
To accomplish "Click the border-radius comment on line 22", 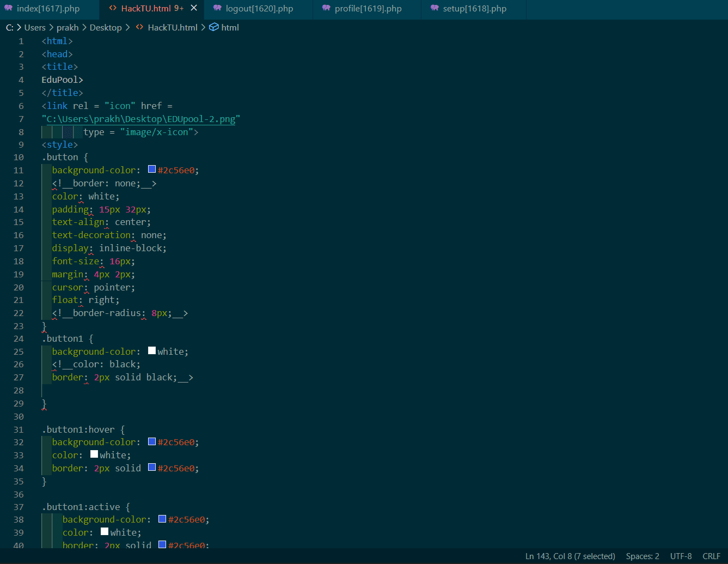I will click(120, 313).
